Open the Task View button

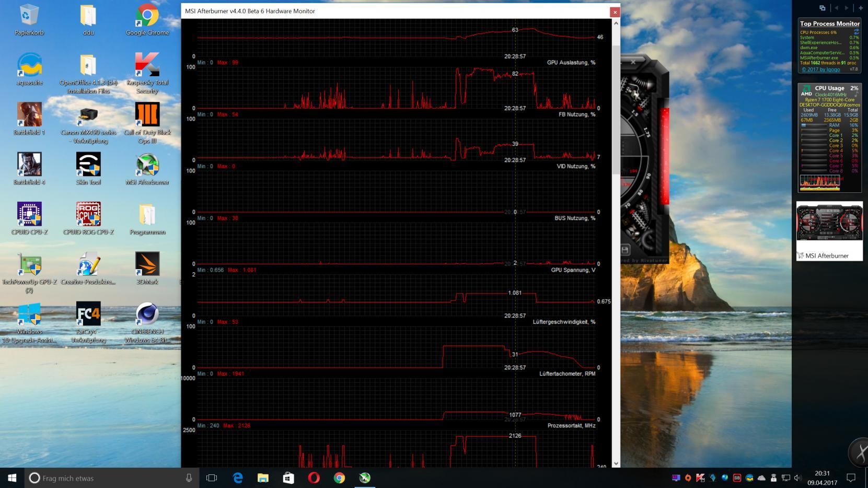[x=212, y=478]
